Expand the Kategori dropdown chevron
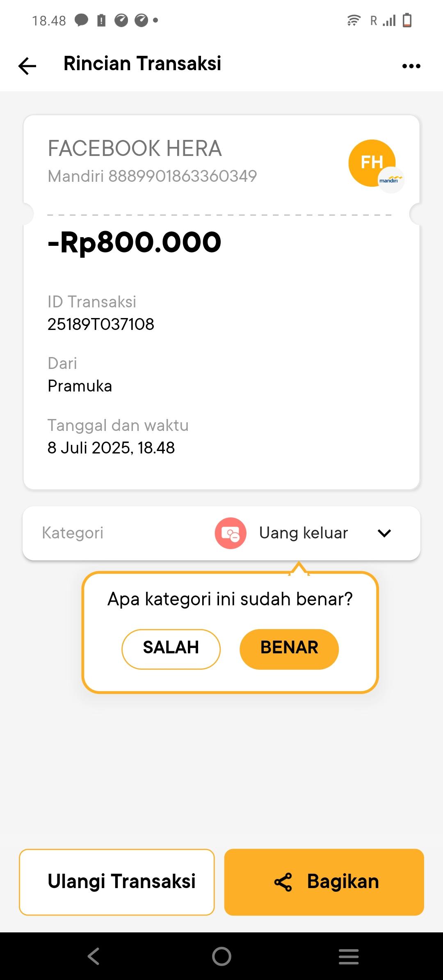 click(x=384, y=533)
